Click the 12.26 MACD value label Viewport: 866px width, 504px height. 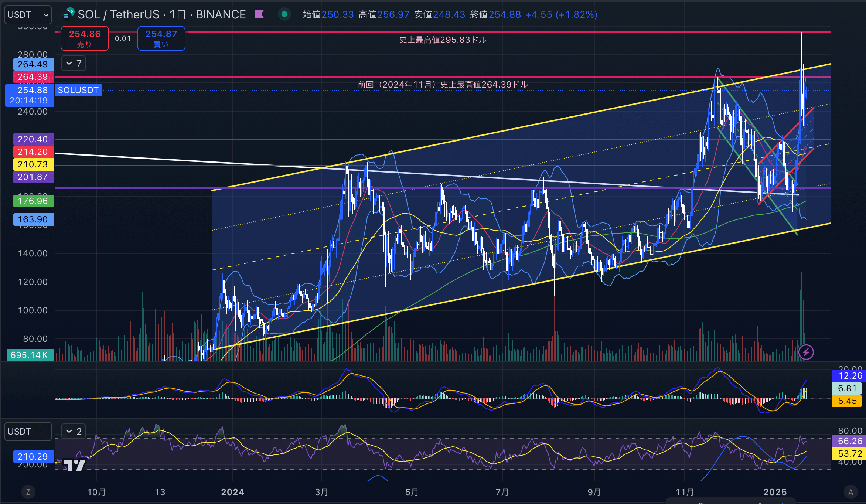click(x=849, y=376)
